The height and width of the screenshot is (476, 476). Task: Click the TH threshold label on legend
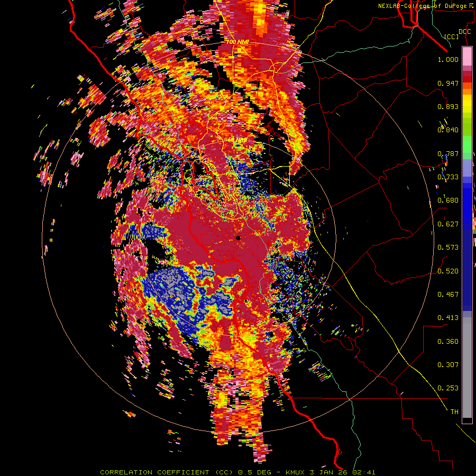point(454,412)
